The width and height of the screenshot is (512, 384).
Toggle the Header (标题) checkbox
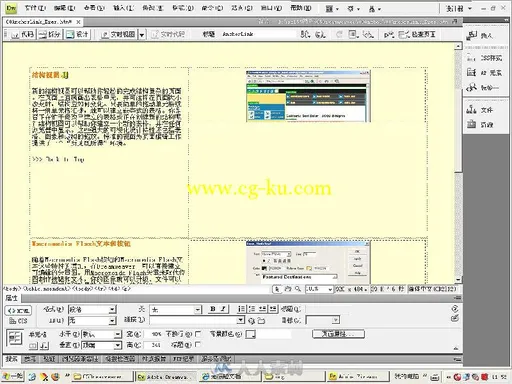198,345
